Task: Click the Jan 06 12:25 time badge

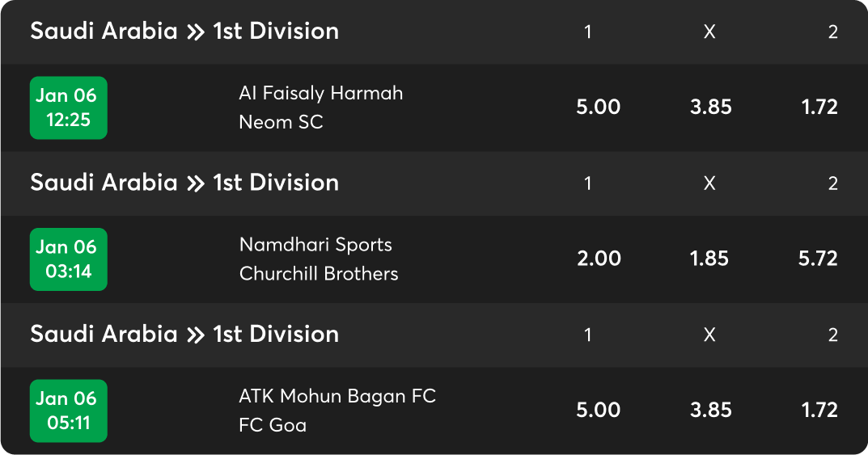Action: point(69,107)
